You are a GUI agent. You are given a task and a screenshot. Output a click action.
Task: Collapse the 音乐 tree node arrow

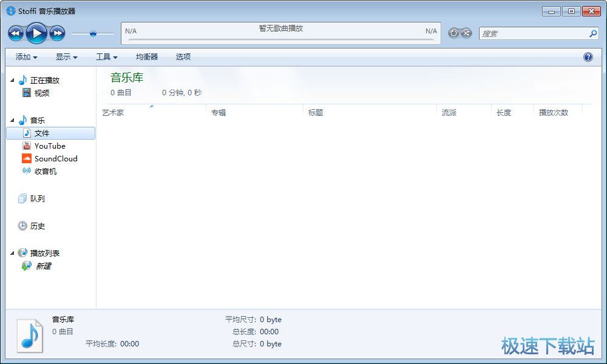[12, 120]
